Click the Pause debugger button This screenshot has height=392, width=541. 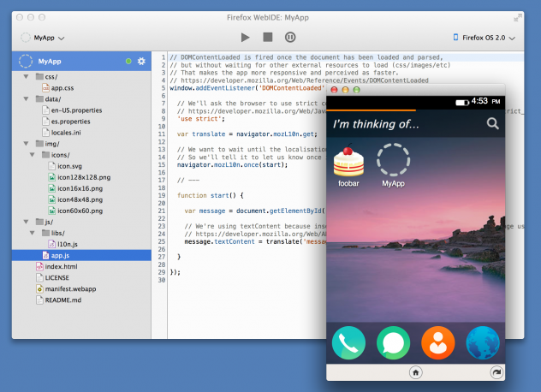tap(290, 37)
